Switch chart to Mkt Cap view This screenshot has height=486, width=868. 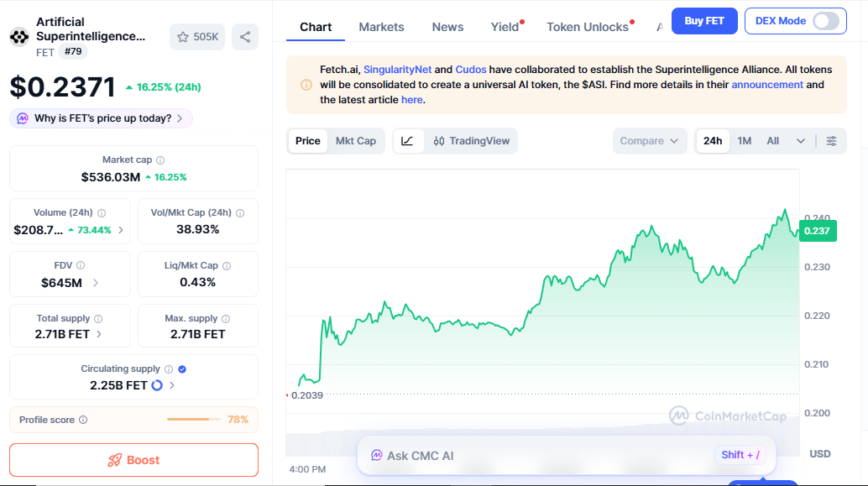pyautogui.click(x=356, y=140)
